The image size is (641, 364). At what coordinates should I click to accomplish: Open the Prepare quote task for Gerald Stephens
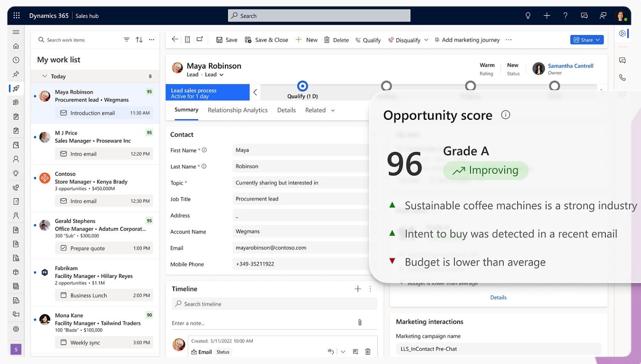tap(104, 248)
